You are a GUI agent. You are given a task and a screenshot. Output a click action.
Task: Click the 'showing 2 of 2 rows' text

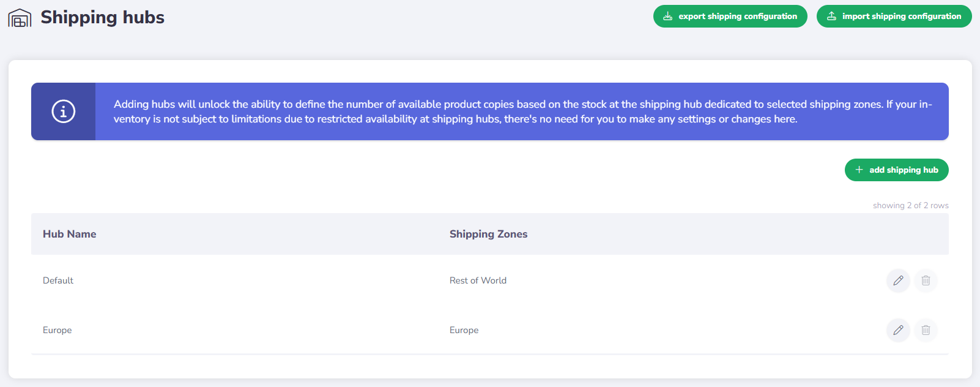pos(910,206)
